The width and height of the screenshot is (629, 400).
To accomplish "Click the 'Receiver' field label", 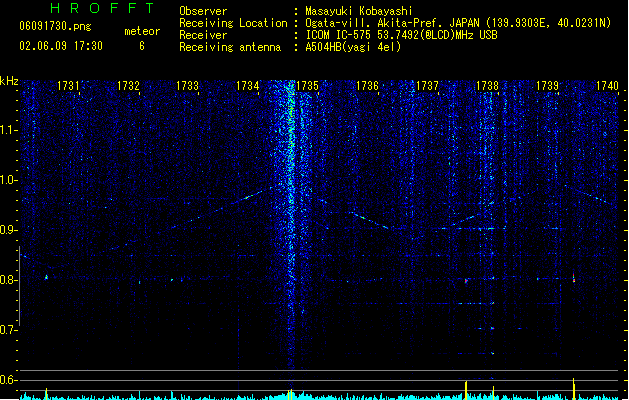I will [x=203, y=35].
